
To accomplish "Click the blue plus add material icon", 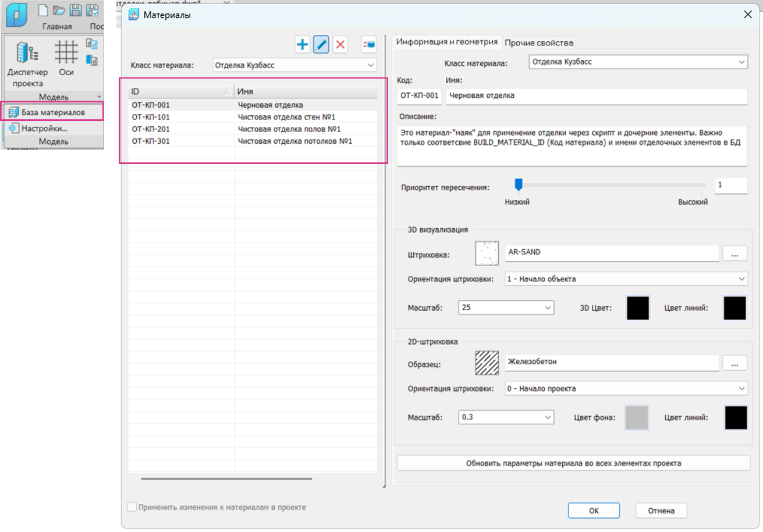I will click(302, 44).
